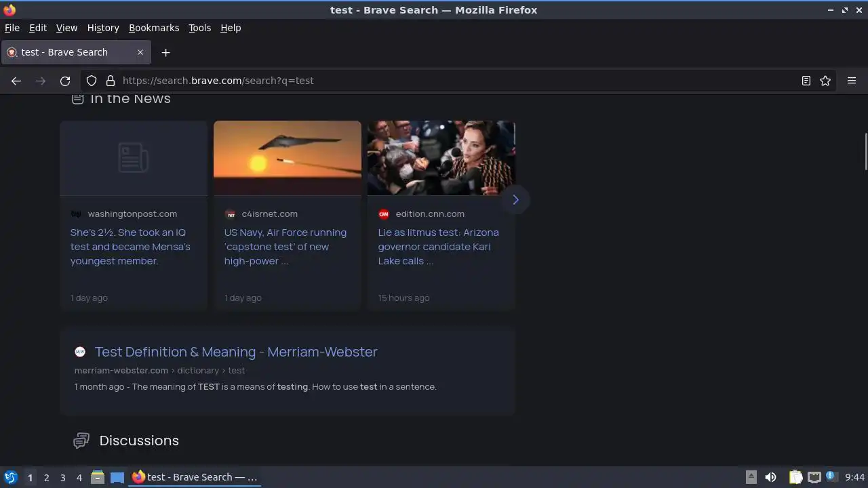
Task: Open Washington Post Mensa IQ test article
Action: coord(130,247)
